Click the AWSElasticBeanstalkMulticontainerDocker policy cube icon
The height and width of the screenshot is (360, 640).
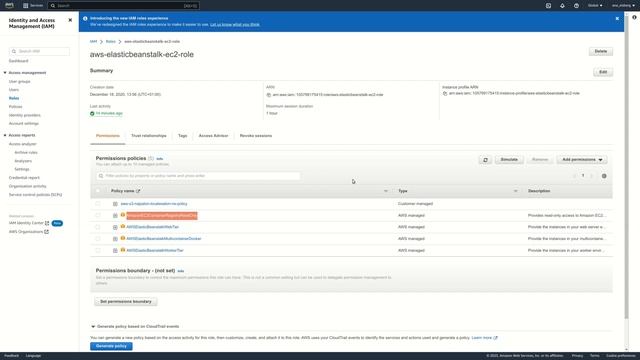(122, 238)
